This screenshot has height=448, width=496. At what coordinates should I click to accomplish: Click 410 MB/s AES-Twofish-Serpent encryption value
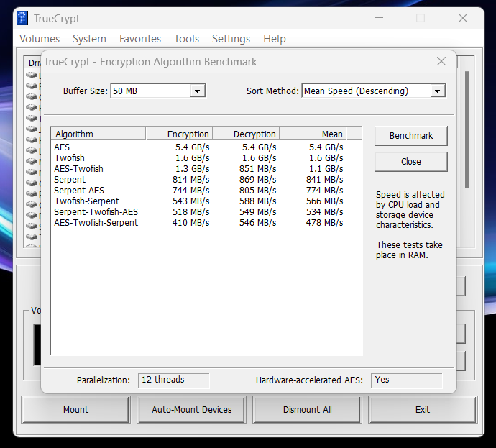[x=190, y=223]
